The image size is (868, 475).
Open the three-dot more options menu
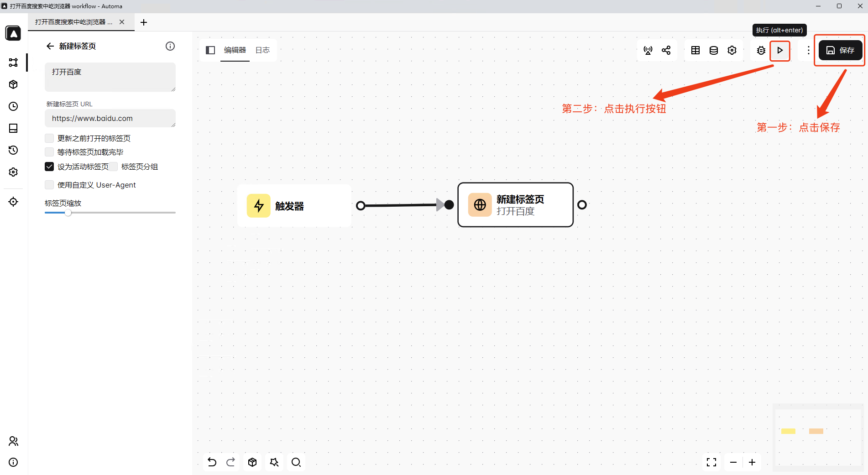(808, 50)
